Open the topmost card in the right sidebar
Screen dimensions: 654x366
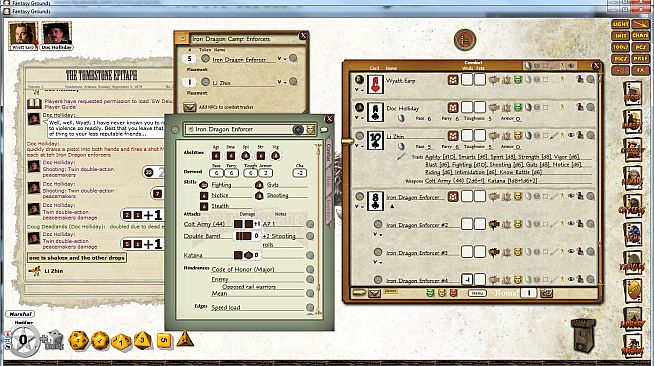coord(632,93)
